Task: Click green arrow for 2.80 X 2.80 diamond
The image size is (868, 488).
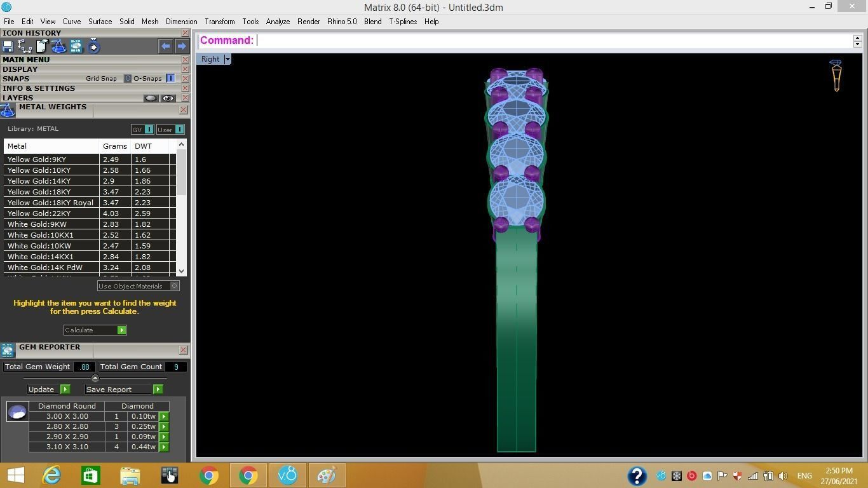Action: point(164,427)
